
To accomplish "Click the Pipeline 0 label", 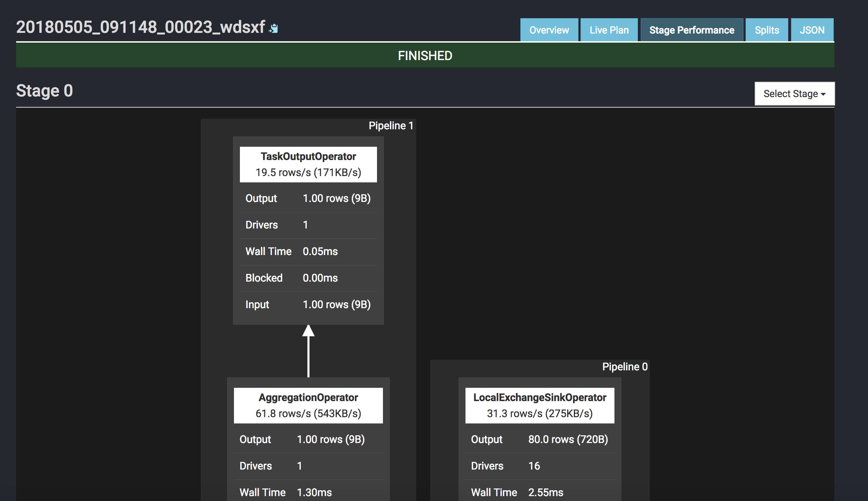I will [x=625, y=367].
